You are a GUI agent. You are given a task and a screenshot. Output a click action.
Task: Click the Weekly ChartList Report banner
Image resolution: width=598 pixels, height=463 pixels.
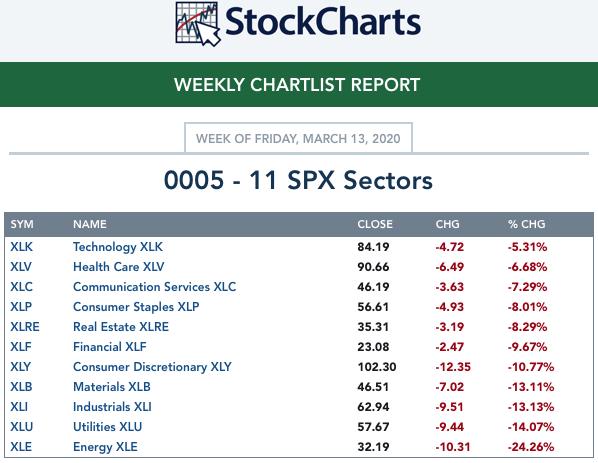click(299, 85)
